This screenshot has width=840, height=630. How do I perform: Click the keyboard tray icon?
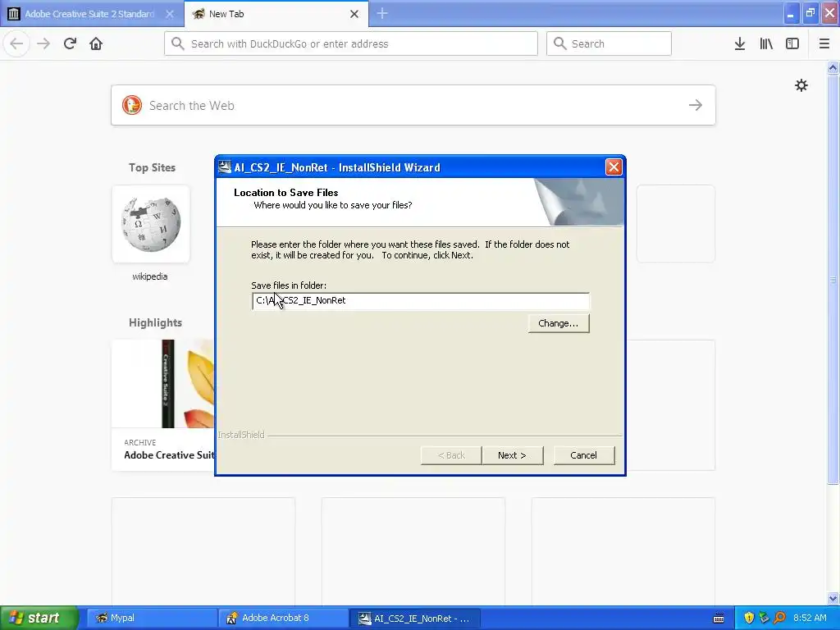tap(719, 619)
